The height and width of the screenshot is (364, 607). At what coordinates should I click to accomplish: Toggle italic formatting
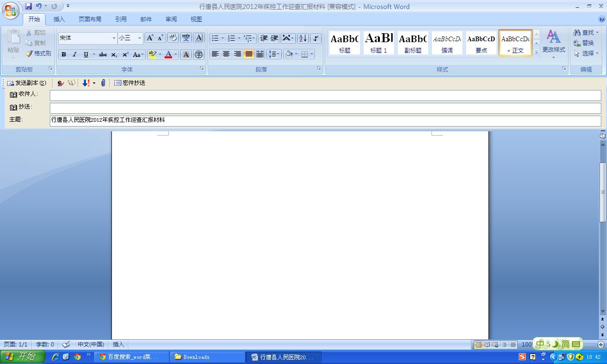coord(74,55)
